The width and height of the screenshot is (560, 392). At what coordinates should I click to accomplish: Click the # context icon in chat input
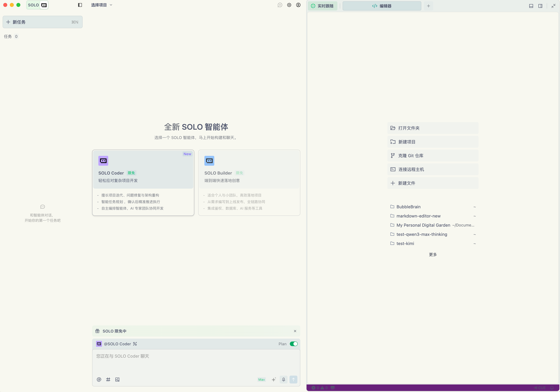[x=108, y=379]
